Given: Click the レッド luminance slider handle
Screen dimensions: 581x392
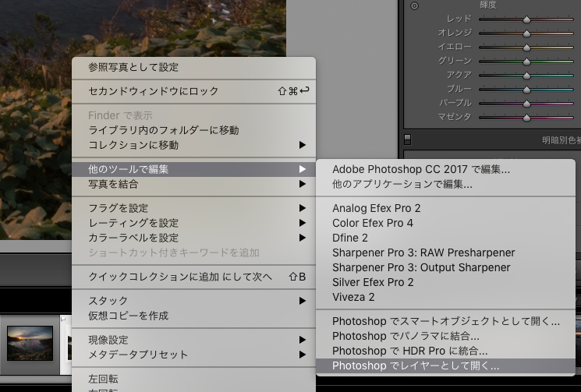Looking at the screenshot, I should 526,19.
